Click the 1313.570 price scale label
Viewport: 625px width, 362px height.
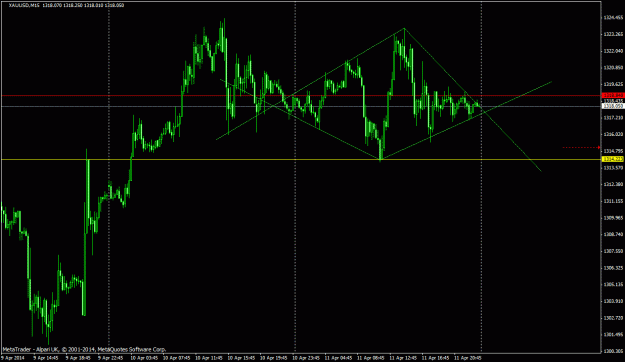(x=613, y=168)
